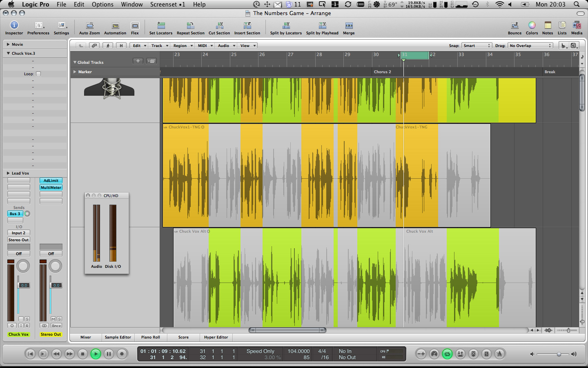Open the Snap dropdown set to Smart
The height and width of the screenshot is (368, 588).
tap(477, 46)
